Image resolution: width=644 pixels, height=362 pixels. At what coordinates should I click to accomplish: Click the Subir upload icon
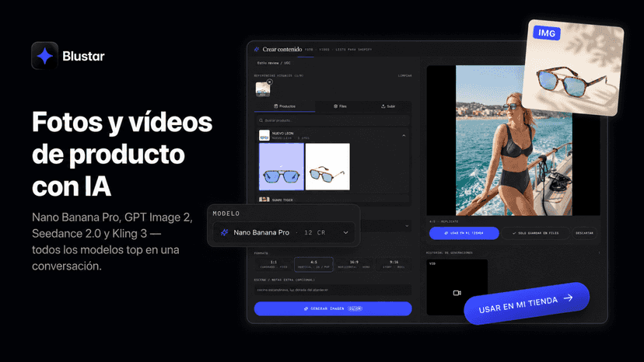(x=383, y=106)
